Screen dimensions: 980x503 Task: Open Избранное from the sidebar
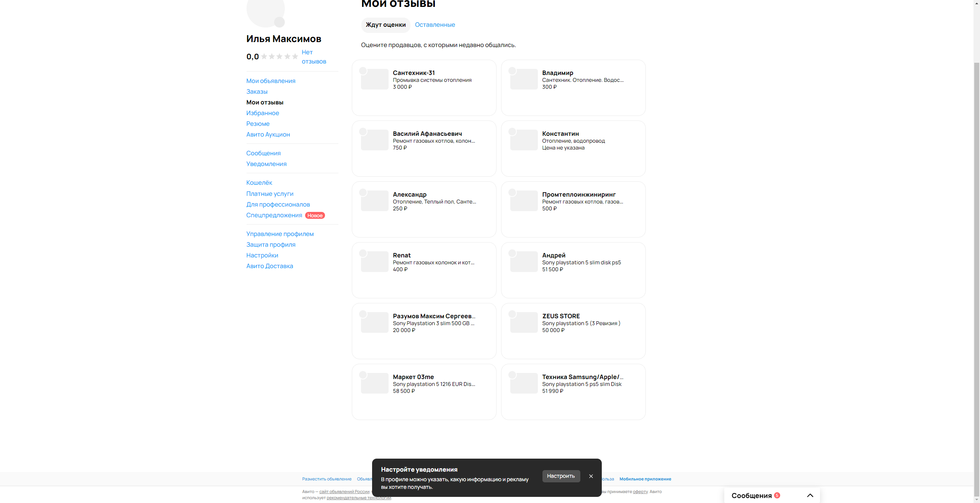[x=263, y=113]
